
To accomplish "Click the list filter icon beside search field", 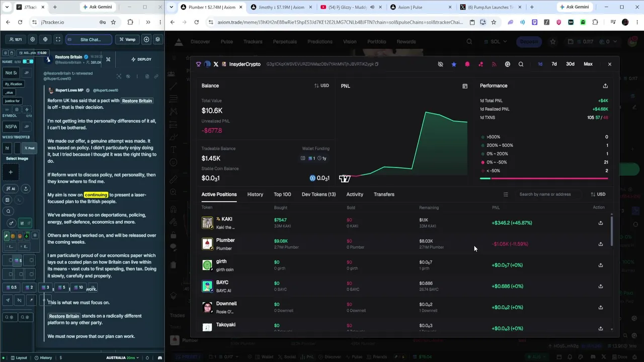I will (506, 195).
